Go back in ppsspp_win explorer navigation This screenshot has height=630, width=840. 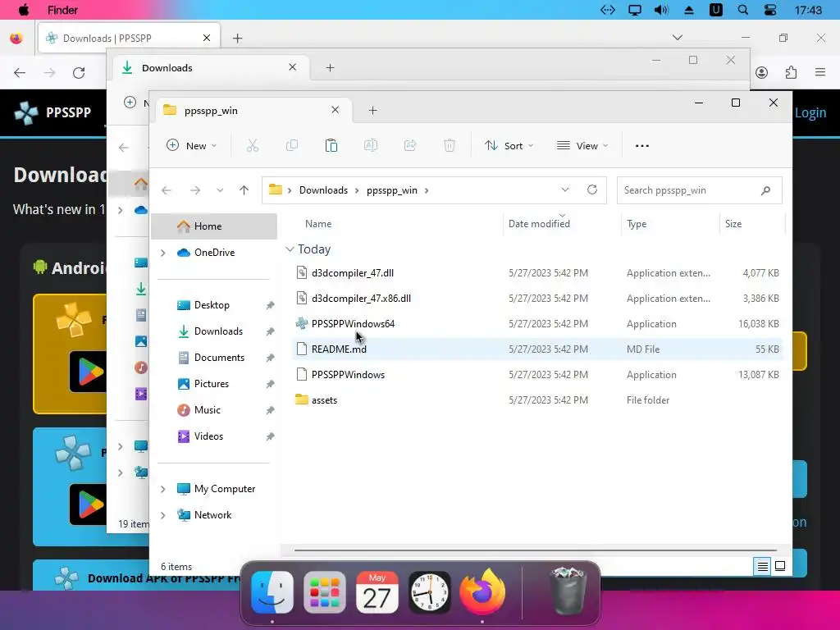tap(167, 190)
